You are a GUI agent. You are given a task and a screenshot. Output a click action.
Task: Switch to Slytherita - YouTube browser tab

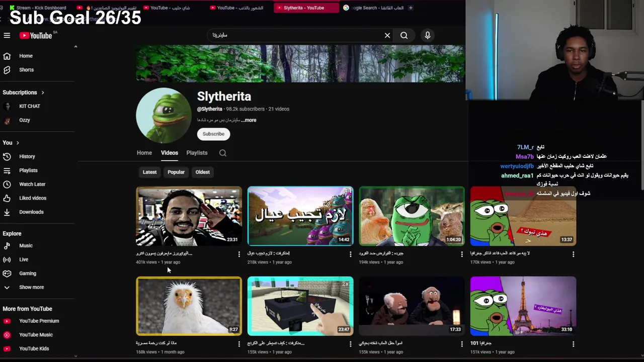tap(306, 8)
